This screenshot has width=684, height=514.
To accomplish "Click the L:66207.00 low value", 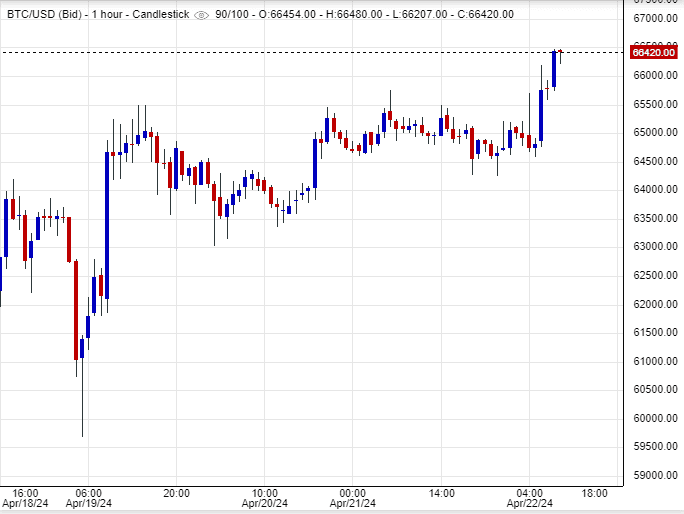I will pyautogui.click(x=441, y=14).
